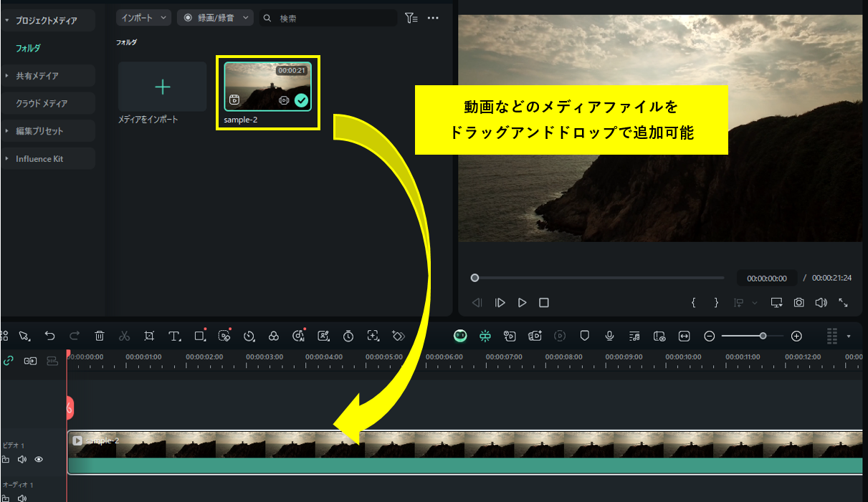Viewport: 868px width, 502px height.
Task: Hide the ビデオ 1 track with eye icon
Action: click(x=39, y=460)
